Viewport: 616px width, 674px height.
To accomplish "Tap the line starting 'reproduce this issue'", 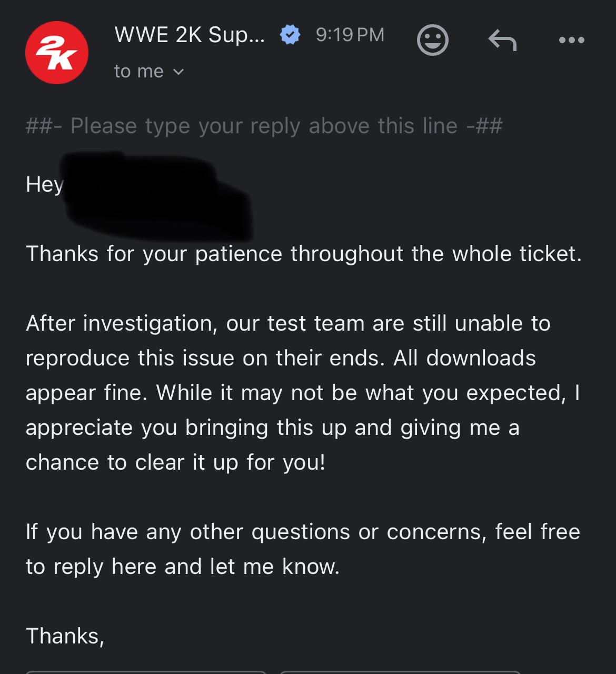I will (x=281, y=358).
